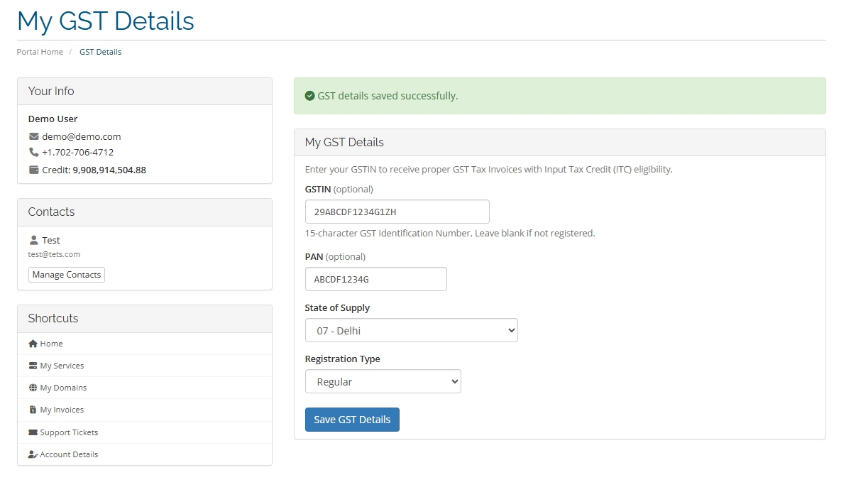Click the green check icon in success alert
This screenshot has width=868, height=497.
[x=309, y=96]
